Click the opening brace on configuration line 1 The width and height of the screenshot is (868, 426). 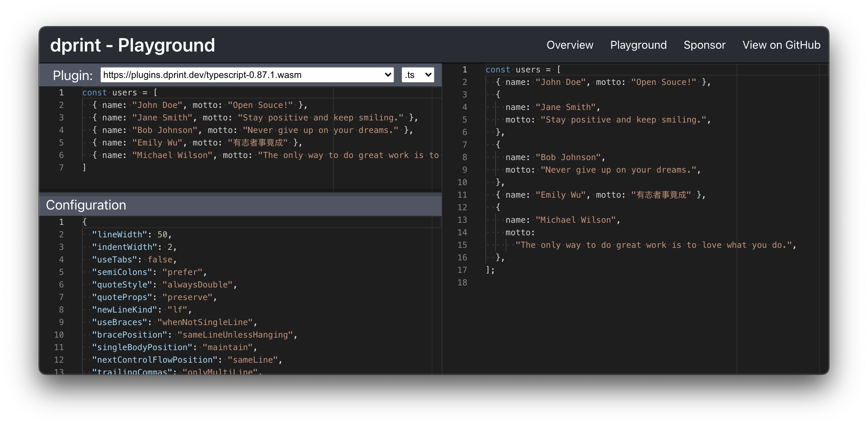pyautogui.click(x=85, y=222)
